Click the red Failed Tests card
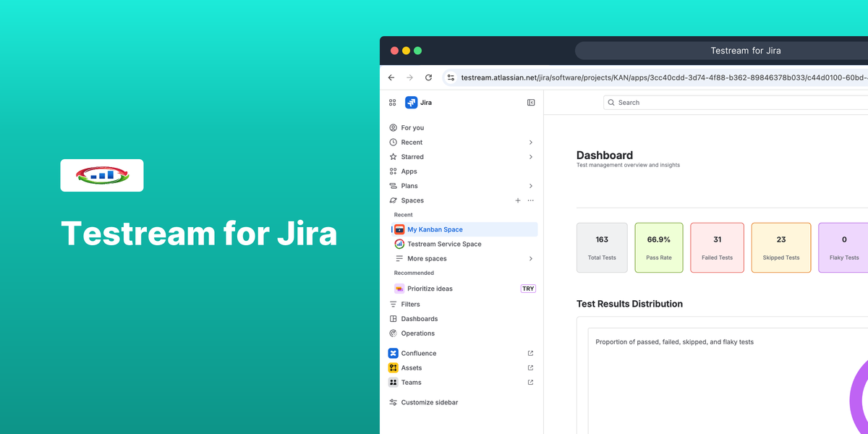The width and height of the screenshot is (868, 434). point(717,247)
